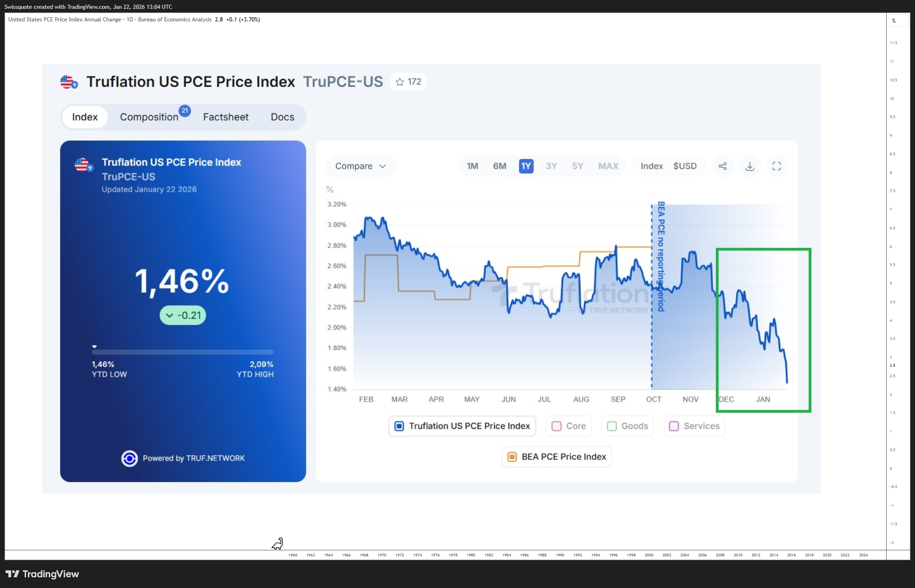
Task: Click the share icon in chart toolbar
Action: (722, 166)
